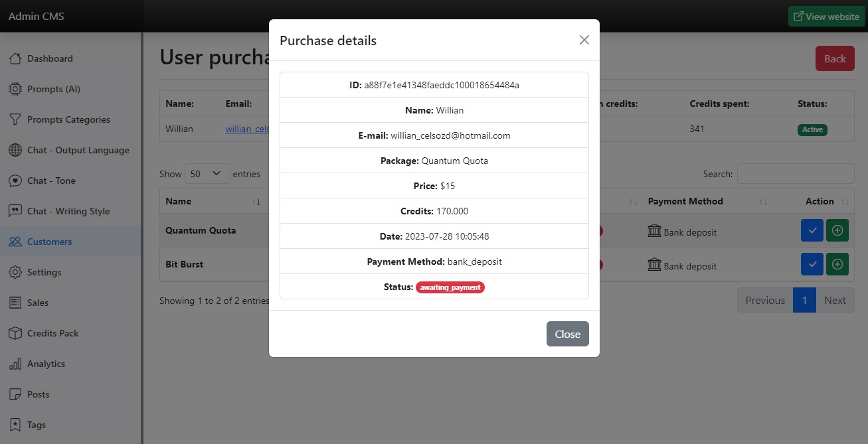Open the Customers menu item

[x=49, y=242]
